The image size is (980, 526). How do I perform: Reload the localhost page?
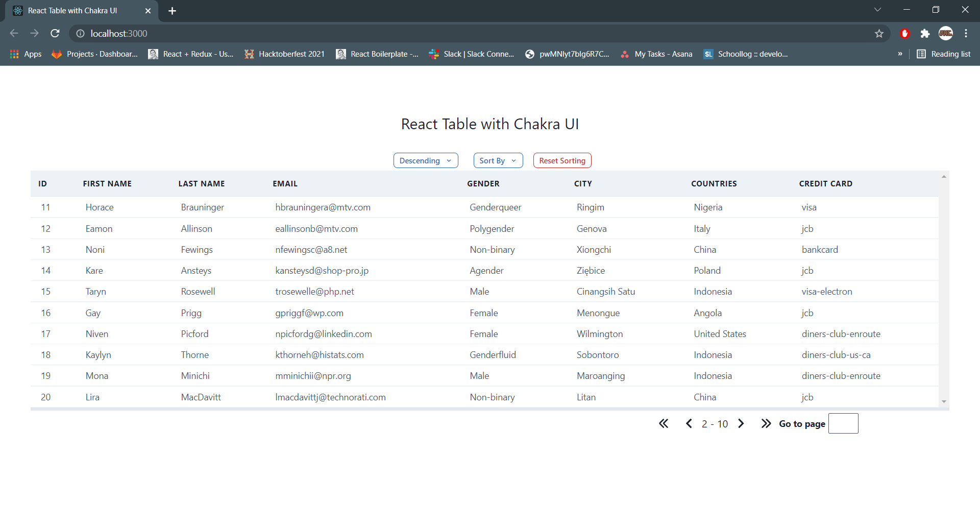55,33
